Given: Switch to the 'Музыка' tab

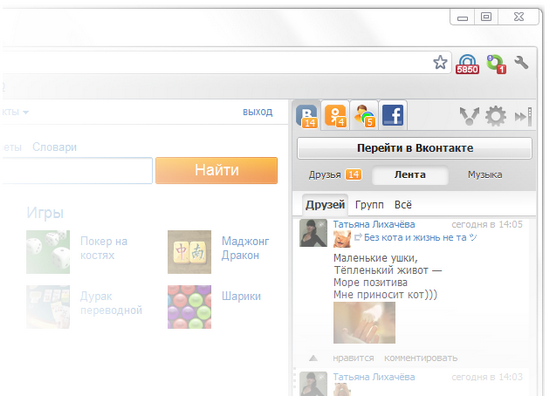Looking at the screenshot, I should tap(485, 175).
